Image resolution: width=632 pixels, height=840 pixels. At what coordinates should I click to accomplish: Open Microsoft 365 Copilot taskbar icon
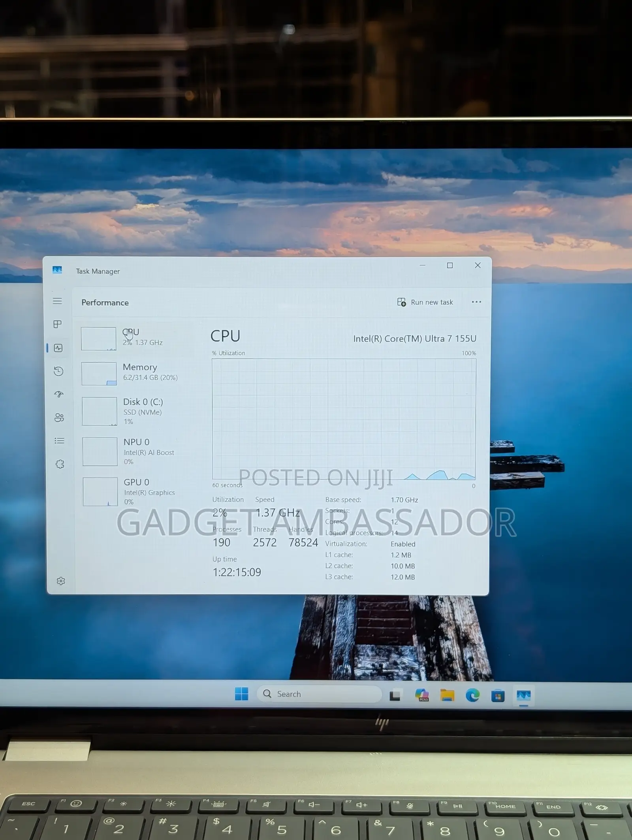coord(422,695)
